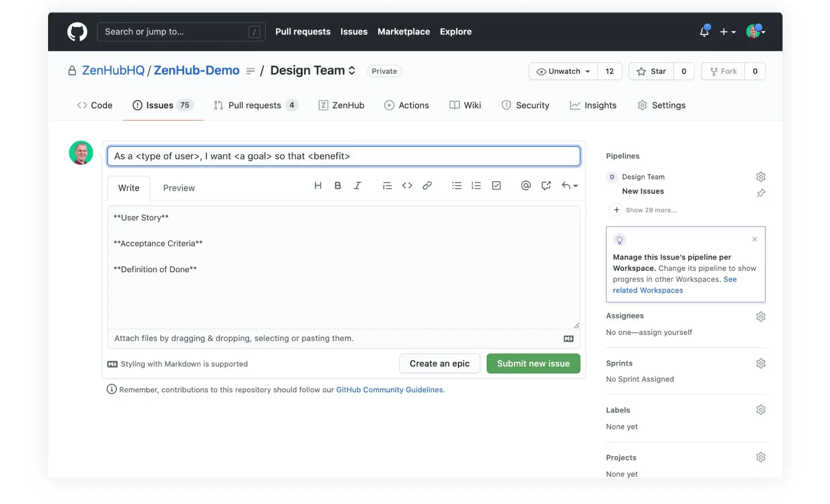Add a bulleted list
The image size is (830, 504).
click(456, 186)
